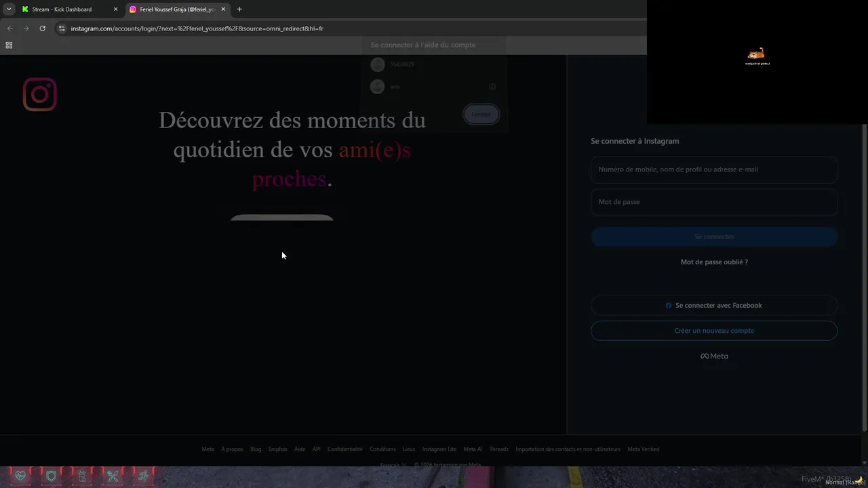
Task: Click Se connecter avec Facebook
Action: pos(714,306)
